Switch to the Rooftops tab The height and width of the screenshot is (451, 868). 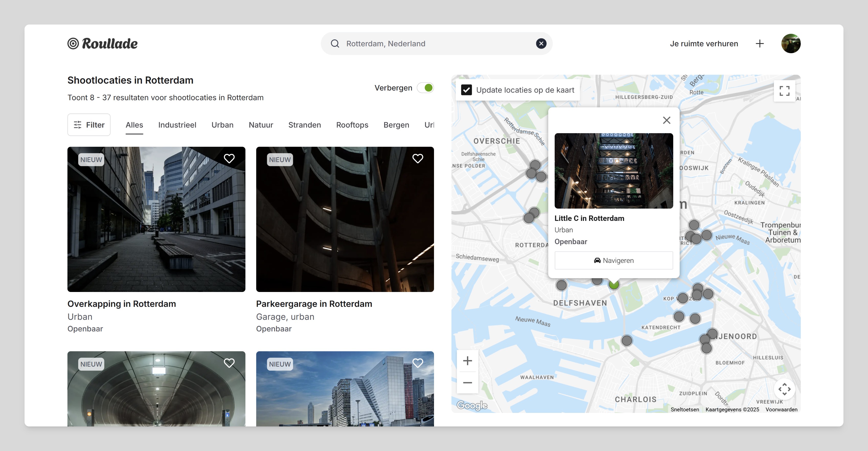[352, 125]
